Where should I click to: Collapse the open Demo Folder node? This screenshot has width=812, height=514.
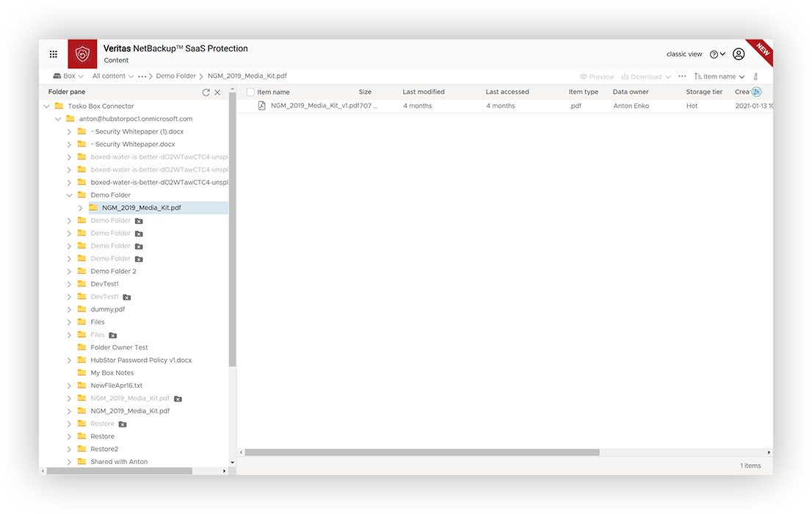click(69, 195)
